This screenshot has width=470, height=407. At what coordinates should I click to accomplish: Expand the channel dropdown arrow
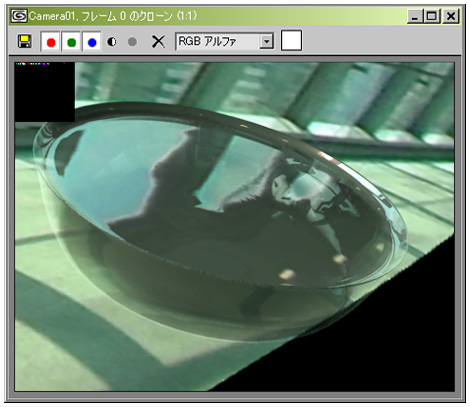266,41
